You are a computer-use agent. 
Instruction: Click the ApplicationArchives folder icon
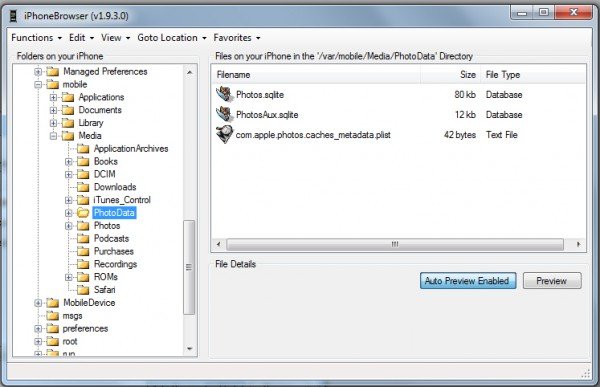[x=83, y=149]
